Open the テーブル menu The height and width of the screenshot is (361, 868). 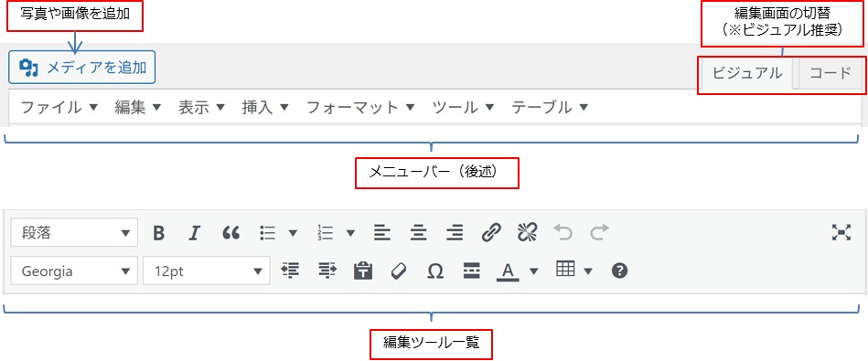pos(550,107)
